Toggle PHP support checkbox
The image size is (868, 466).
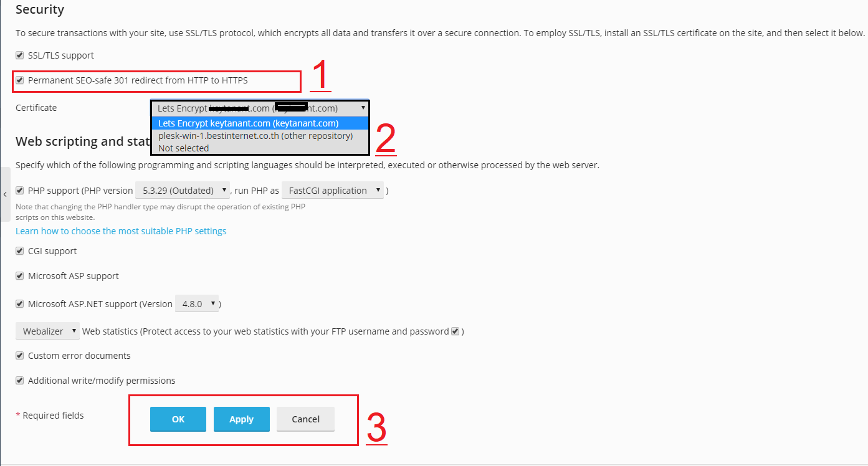(x=20, y=191)
